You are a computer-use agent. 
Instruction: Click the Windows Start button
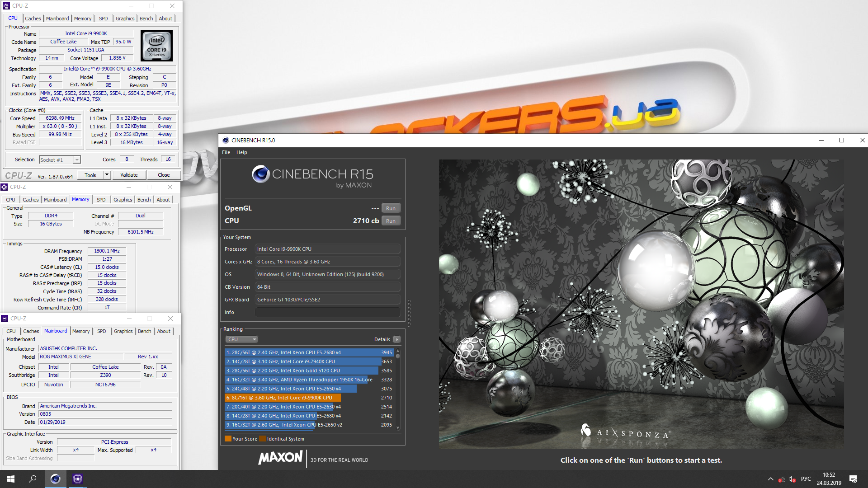11,479
